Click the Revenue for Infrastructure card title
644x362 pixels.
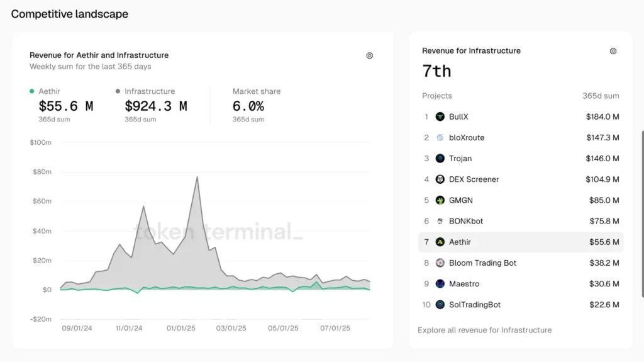click(x=471, y=50)
